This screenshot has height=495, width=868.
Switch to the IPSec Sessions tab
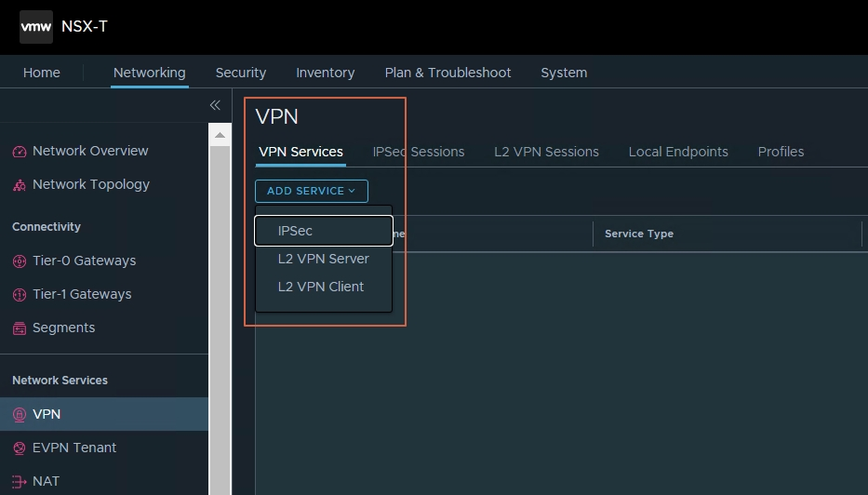coord(419,152)
